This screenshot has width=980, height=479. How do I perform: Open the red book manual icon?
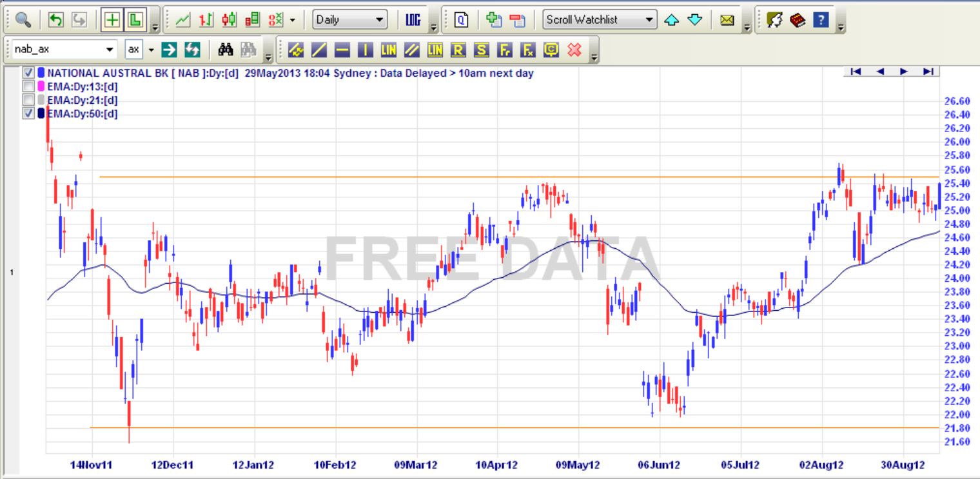[798, 20]
